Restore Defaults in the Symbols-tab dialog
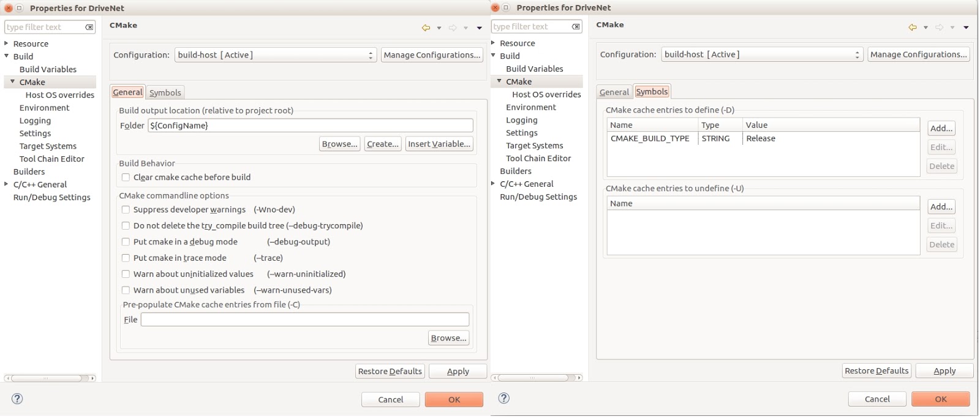This screenshot has width=980, height=417. coord(876,371)
